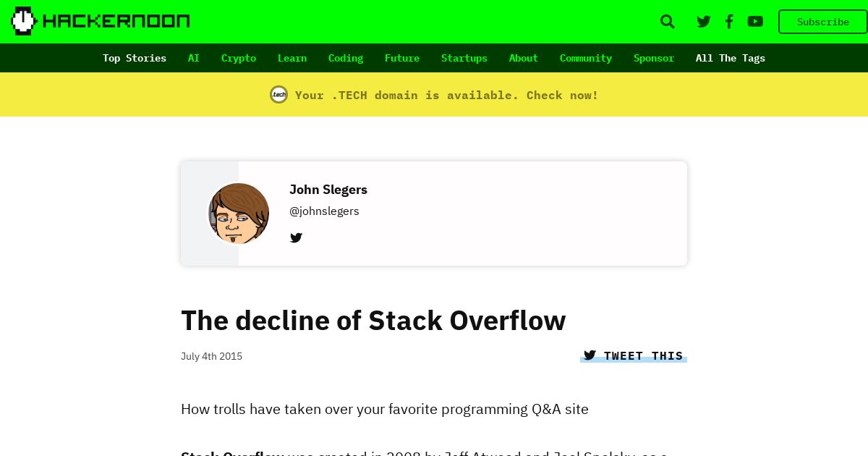
Task: Open the Top Stories menu item
Action: 135,58
